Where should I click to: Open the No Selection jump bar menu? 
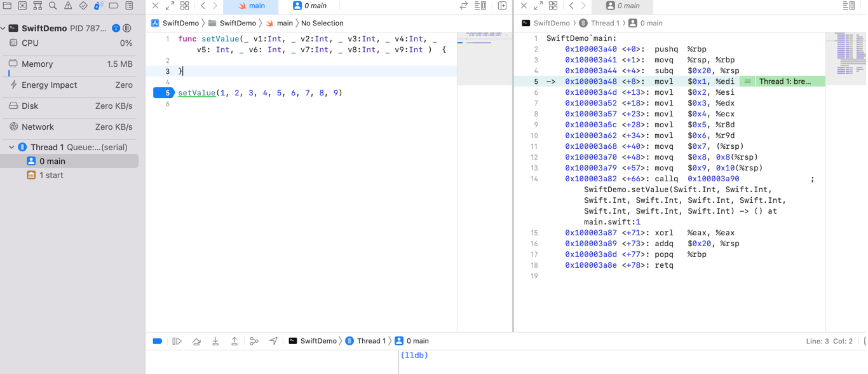pos(322,23)
